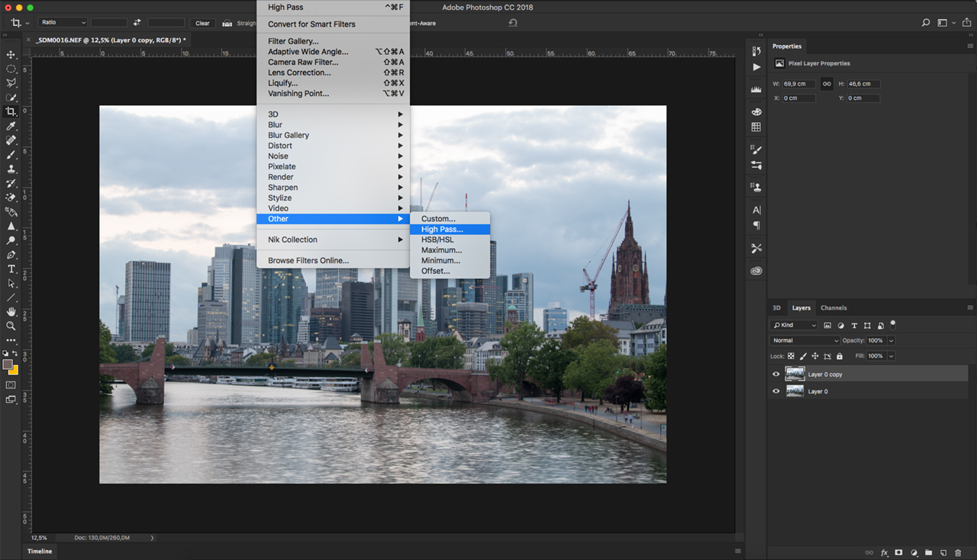Image resolution: width=977 pixels, height=560 pixels.
Task: Click the add layer style fx icon
Action: pos(885,552)
